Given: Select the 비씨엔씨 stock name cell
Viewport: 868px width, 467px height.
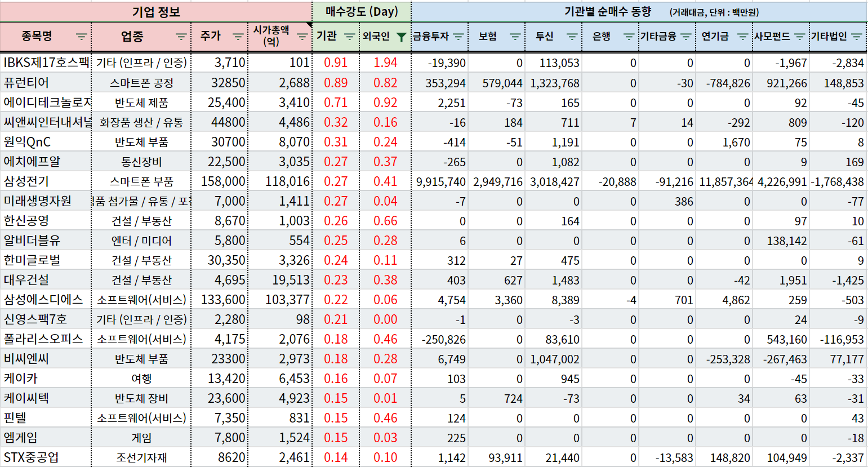Looking at the screenshot, I should coord(46,359).
